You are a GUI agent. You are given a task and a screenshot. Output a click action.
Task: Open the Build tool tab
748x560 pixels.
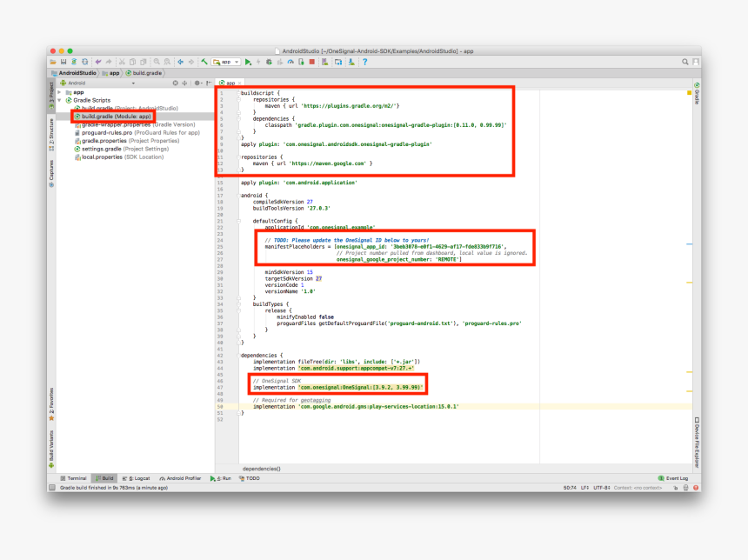pyautogui.click(x=104, y=478)
